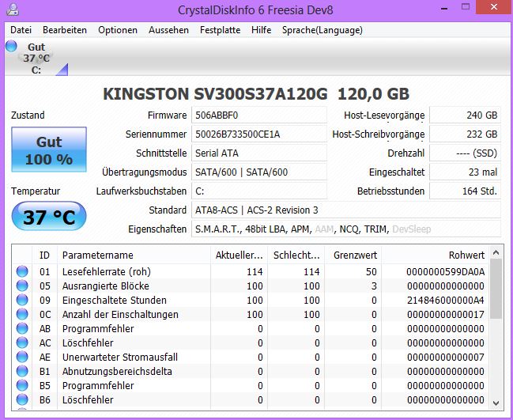The image size is (513, 420).
Task: Click Drehzahl value ---- (SSD)
Action: point(465,153)
